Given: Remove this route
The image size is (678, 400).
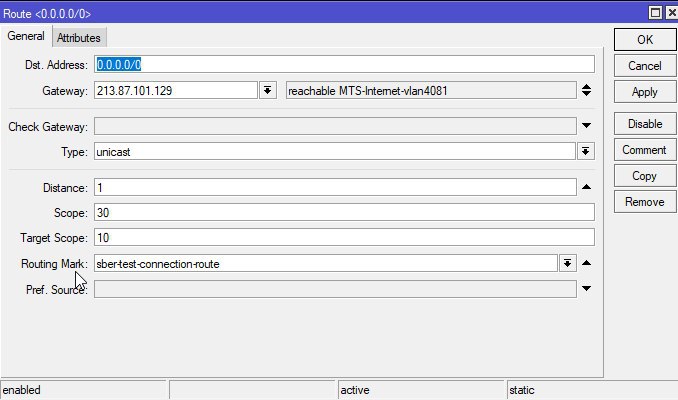Looking at the screenshot, I should [x=645, y=202].
